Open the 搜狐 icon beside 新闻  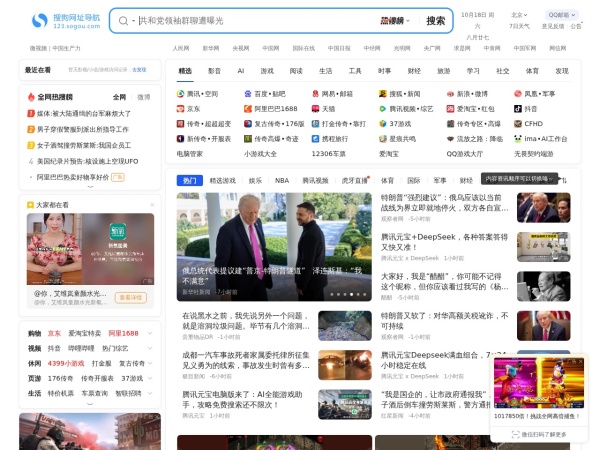(x=383, y=94)
